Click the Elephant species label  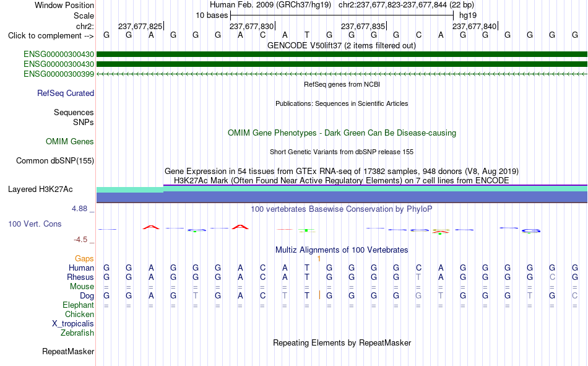tap(78, 305)
